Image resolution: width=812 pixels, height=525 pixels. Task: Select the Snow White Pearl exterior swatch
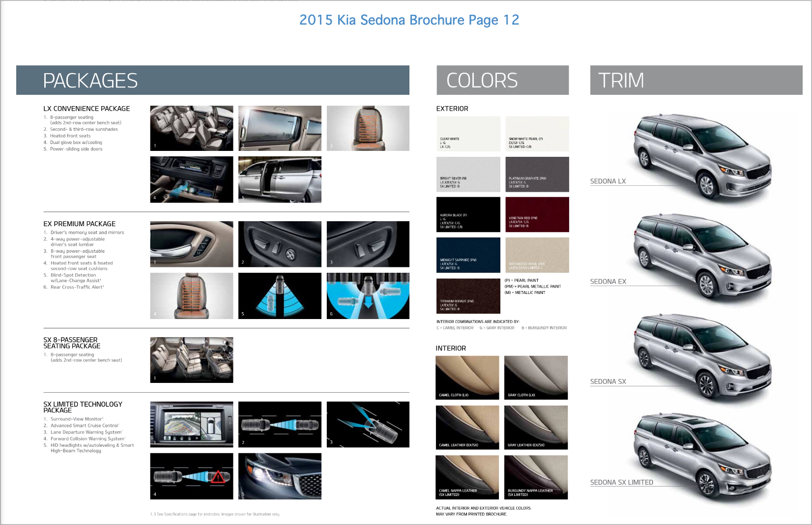[537, 134]
